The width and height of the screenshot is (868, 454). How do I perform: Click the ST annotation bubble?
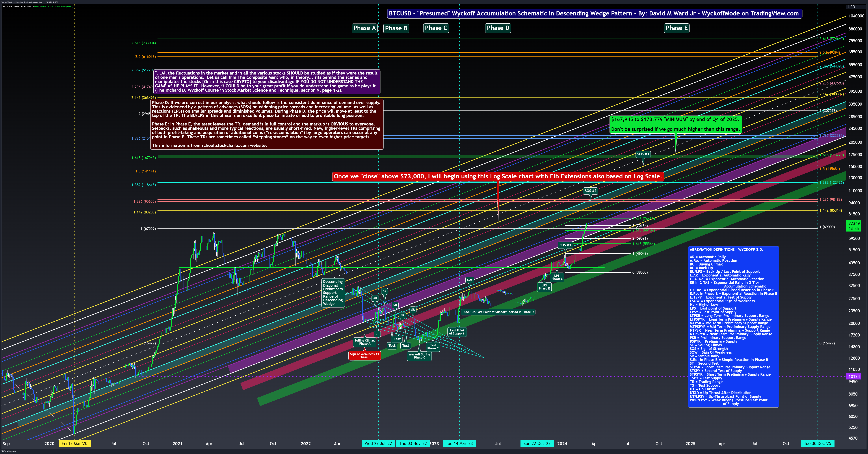point(377,334)
